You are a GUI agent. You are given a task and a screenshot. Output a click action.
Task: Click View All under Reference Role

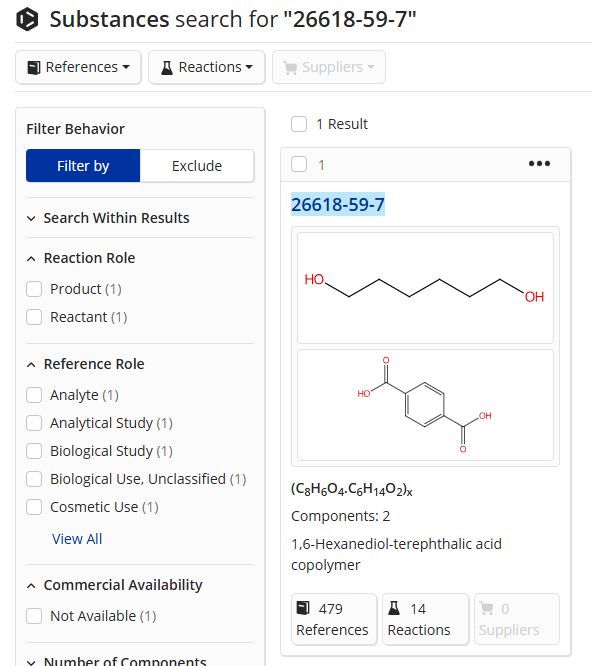(77, 539)
